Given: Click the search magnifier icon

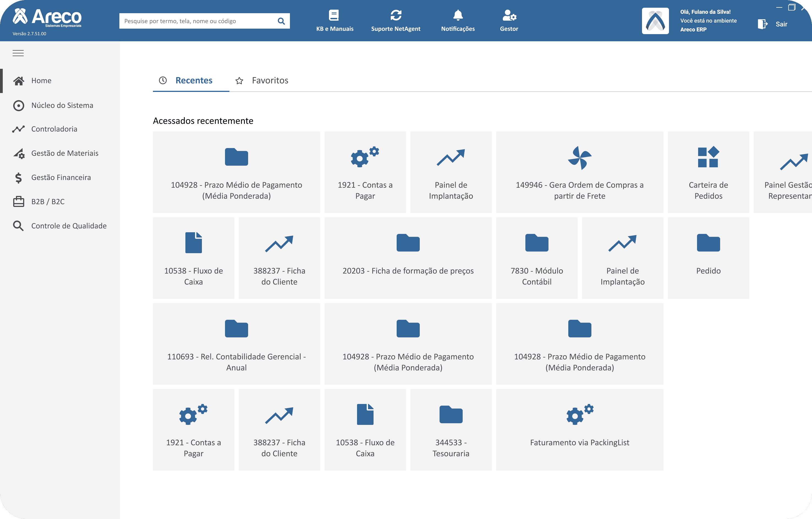Looking at the screenshot, I should 281,21.
